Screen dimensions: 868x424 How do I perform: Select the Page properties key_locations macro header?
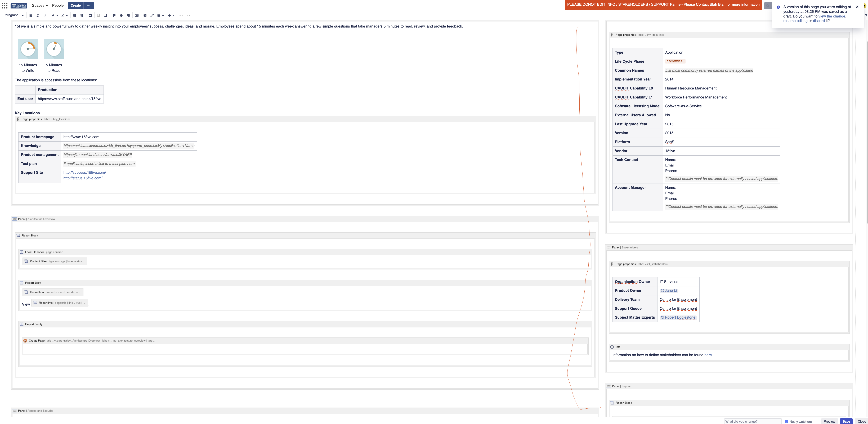[x=305, y=119]
